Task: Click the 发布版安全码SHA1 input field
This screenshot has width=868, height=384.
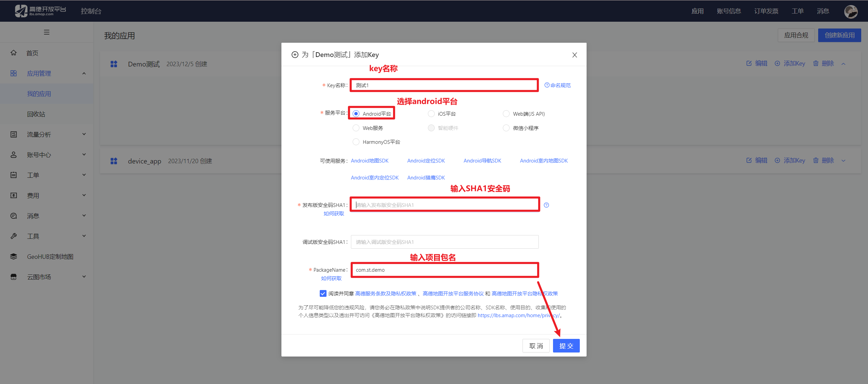Action: tap(444, 205)
